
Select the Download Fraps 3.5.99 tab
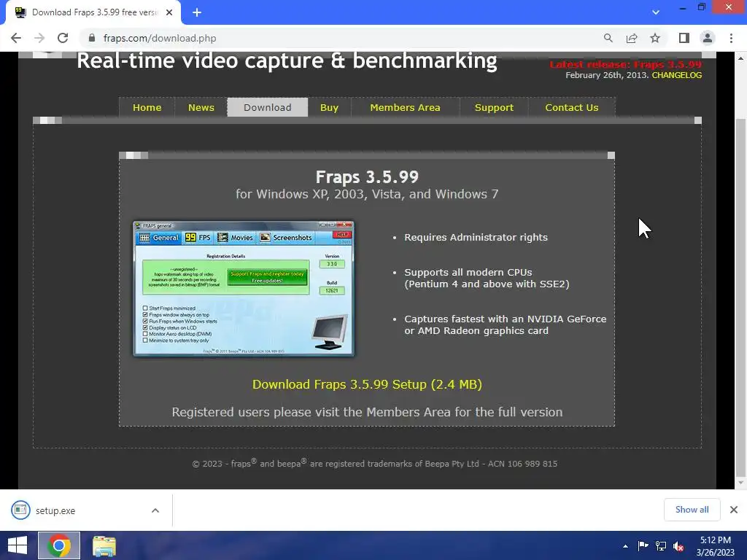[x=93, y=12]
